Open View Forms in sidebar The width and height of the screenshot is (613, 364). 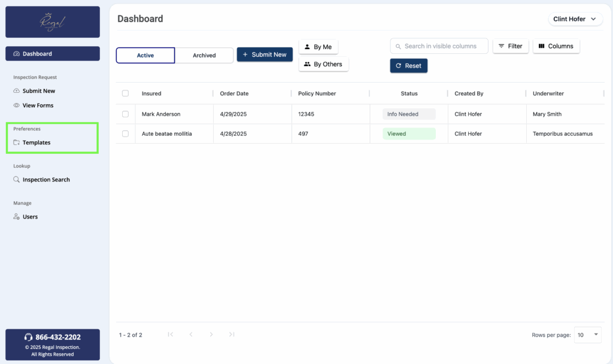click(38, 105)
